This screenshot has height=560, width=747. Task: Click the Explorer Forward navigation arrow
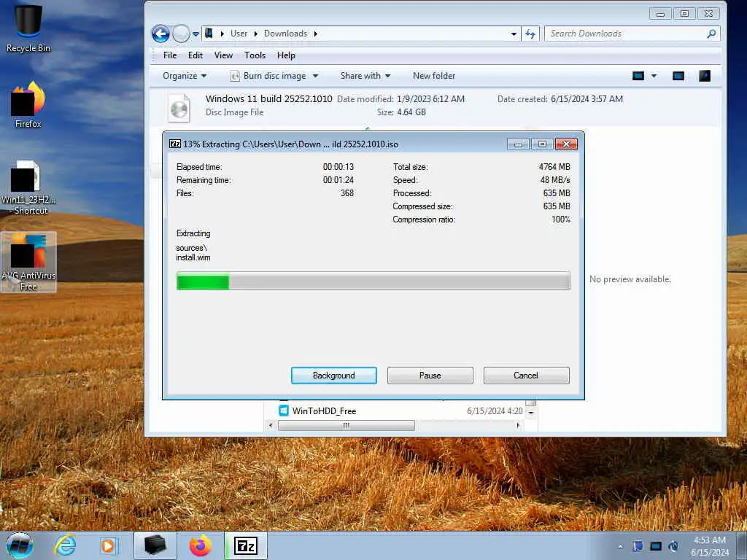[181, 34]
